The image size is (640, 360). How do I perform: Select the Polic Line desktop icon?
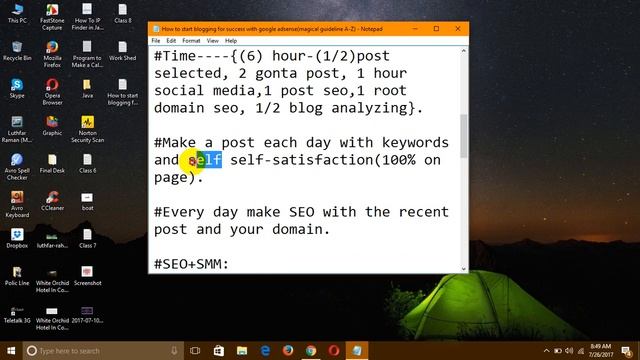[x=17, y=276]
